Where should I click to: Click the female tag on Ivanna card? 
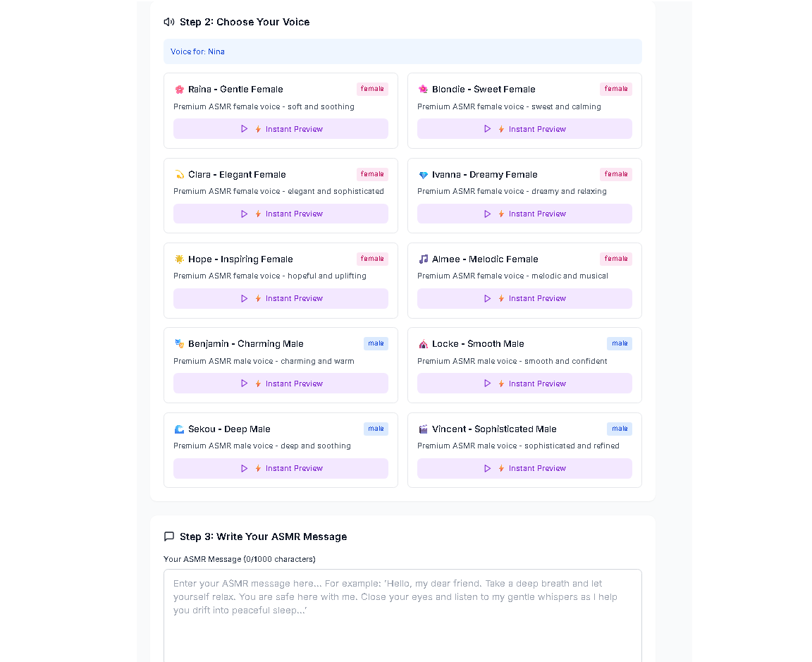[x=616, y=174]
